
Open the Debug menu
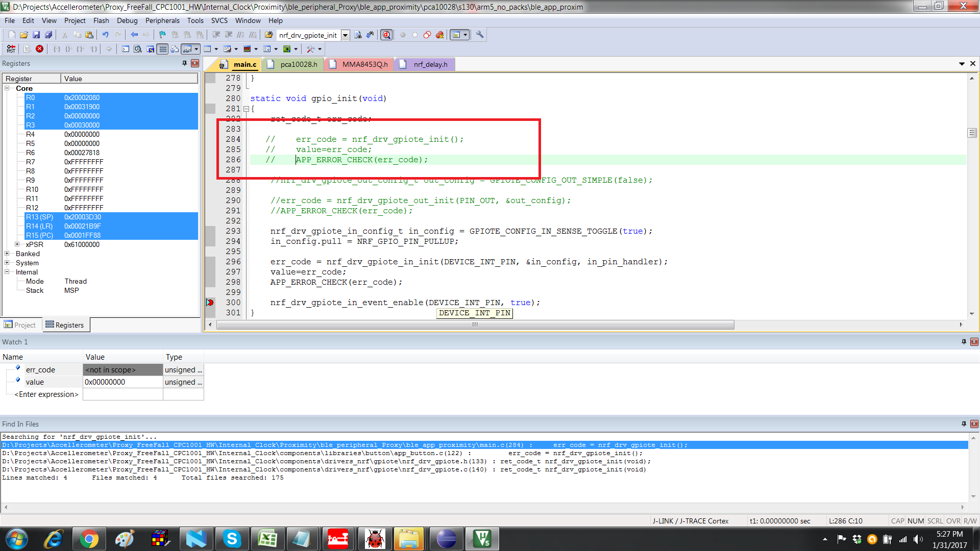[x=127, y=20]
